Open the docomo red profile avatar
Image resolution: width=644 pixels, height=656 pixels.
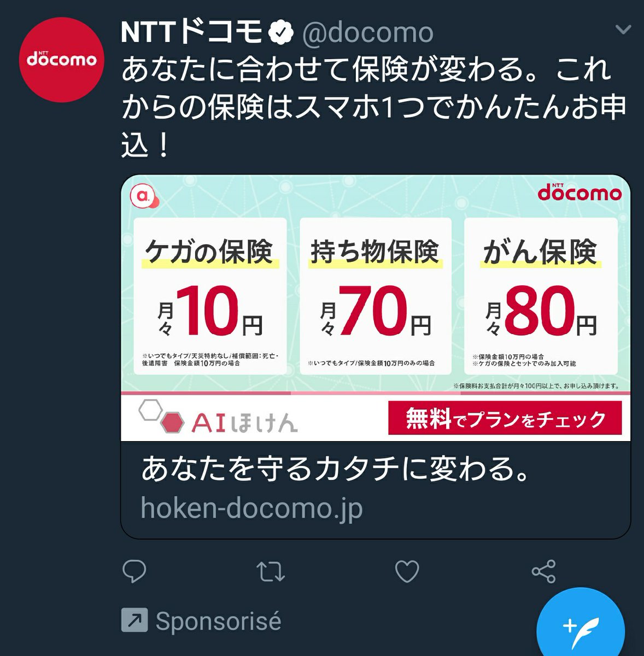click(62, 60)
